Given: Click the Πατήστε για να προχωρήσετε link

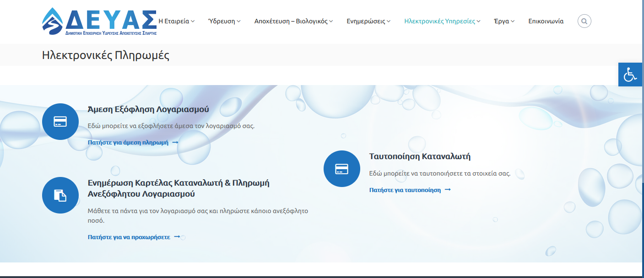Looking at the screenshot, I should [x=129, y=237].
